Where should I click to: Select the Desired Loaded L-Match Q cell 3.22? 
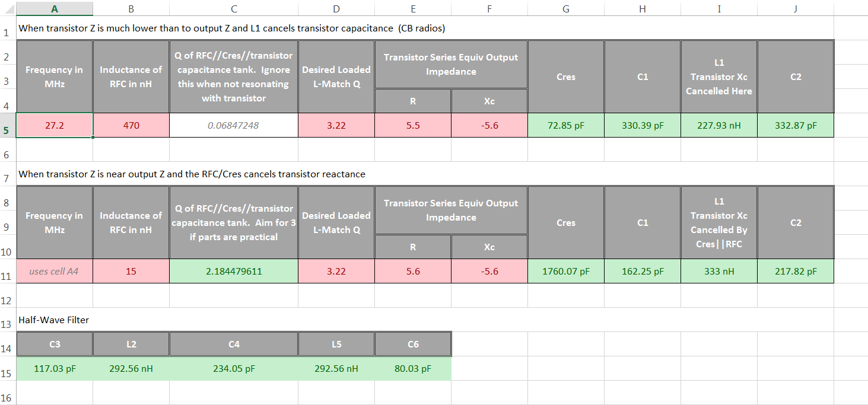(336, 125)
